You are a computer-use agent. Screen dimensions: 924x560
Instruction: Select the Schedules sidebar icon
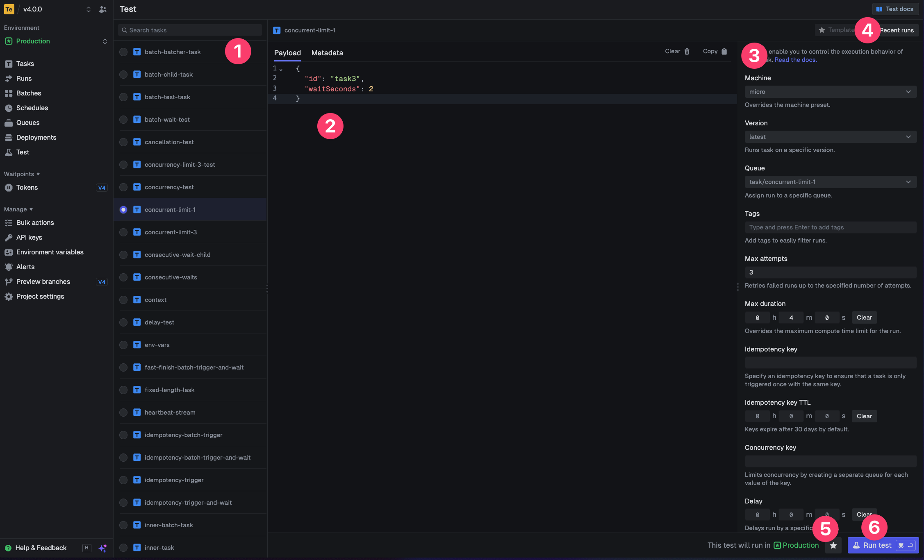9,108
